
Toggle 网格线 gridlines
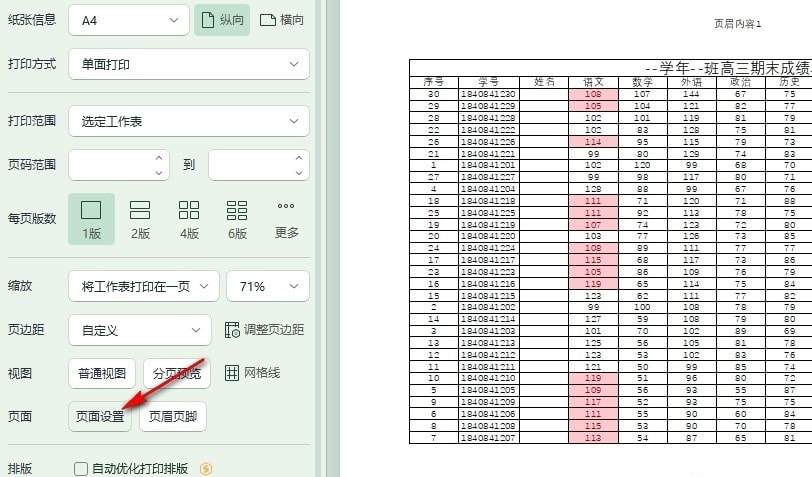pyautogui.click(x=252, y=373)
